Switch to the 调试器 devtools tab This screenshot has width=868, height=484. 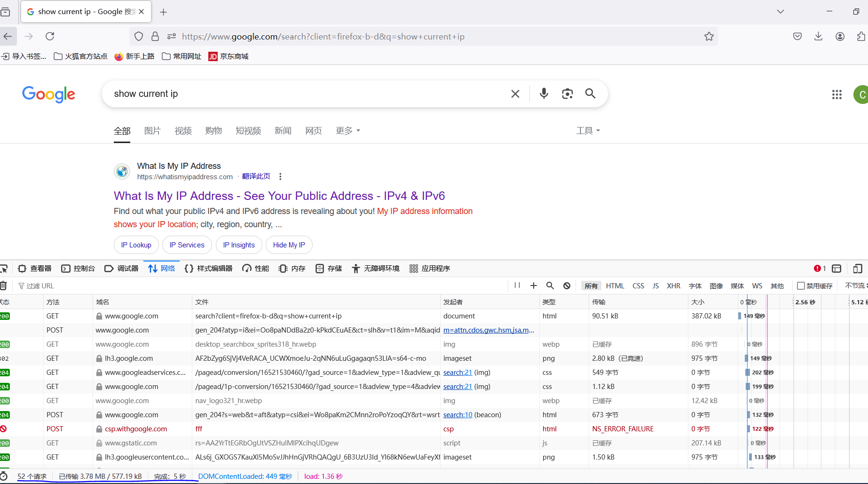click(x=121, y=269)
